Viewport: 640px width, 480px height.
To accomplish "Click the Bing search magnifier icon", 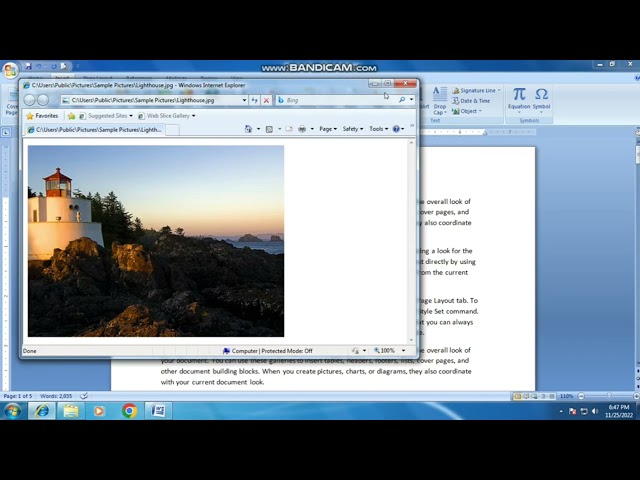I will tap(402, 100).
